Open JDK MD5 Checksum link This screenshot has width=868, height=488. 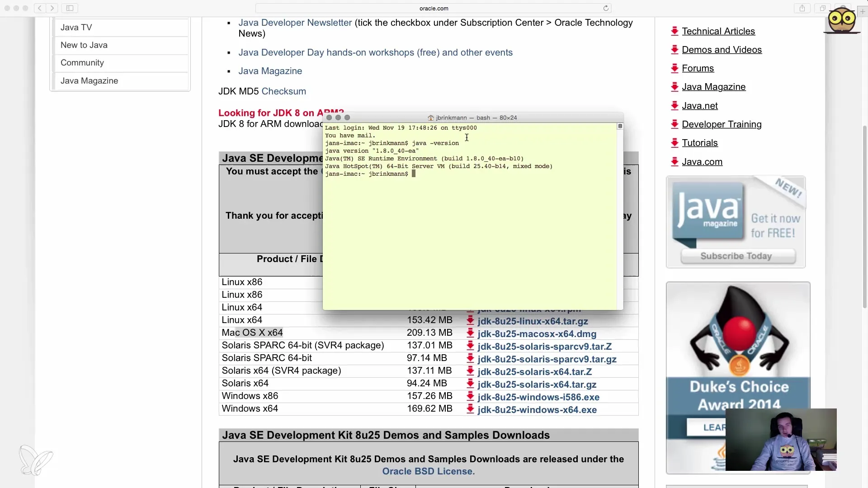[283, 91]
